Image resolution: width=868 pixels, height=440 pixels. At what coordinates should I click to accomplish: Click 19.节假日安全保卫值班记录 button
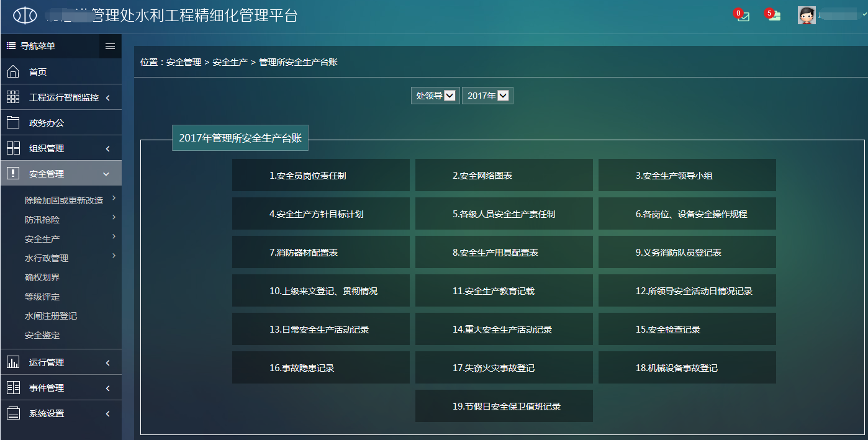click(x=504, y=406)
